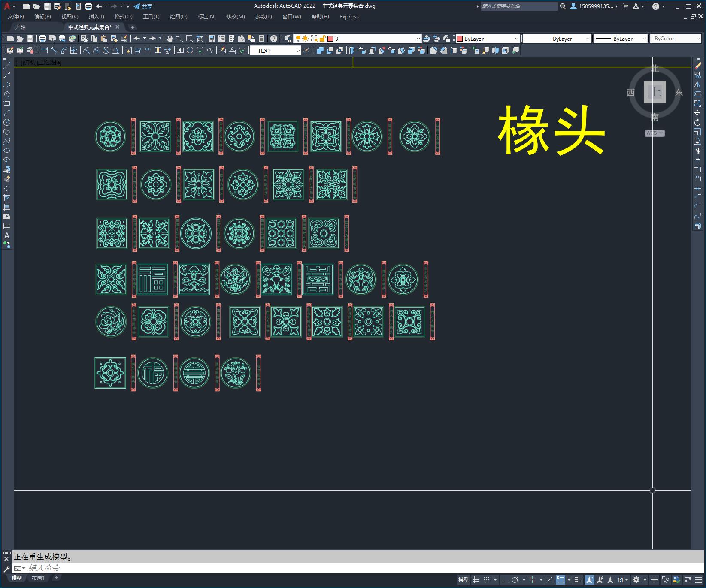Open the 文件(F) menu
The width and height of the screenshot is (706, 588).
[16, 17]
